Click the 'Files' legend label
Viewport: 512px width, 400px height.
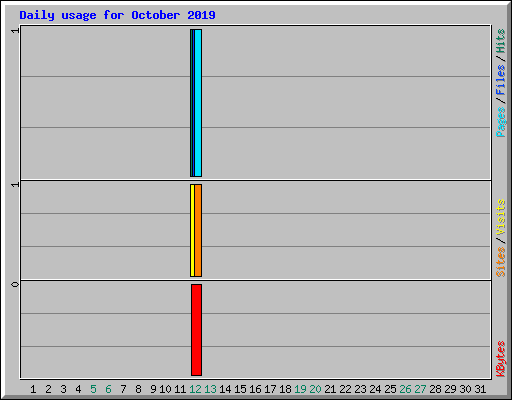pos(500,80)
